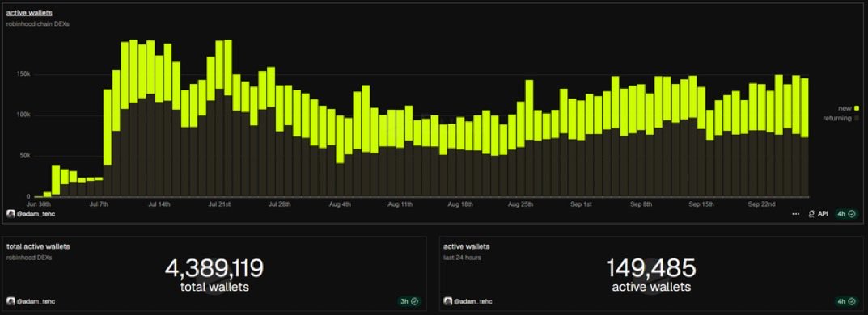The height and width of the screenshot is (315, 868).
Task: Click 'active wallets' title above 'last 24 hours'
Action: click(x=467, y=246)
